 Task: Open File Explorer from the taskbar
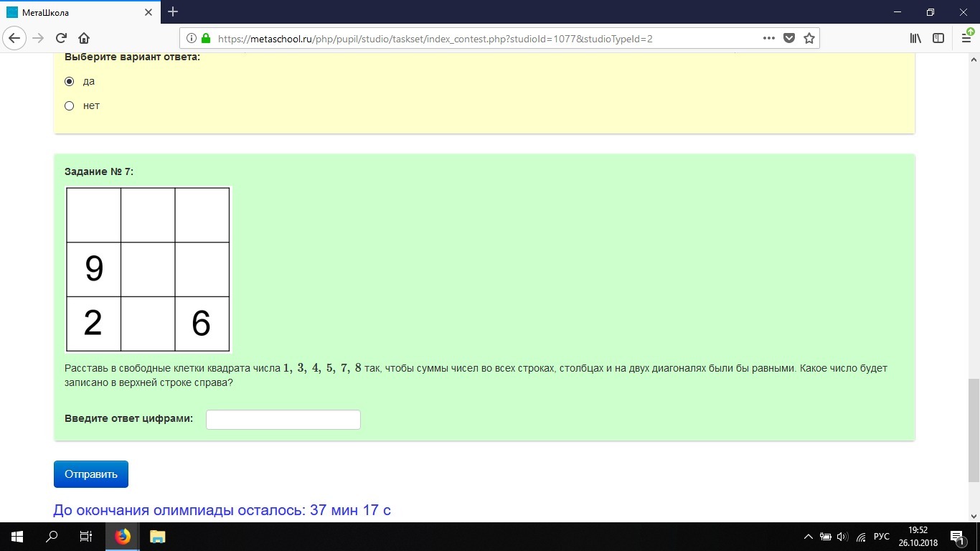[157, 537]
